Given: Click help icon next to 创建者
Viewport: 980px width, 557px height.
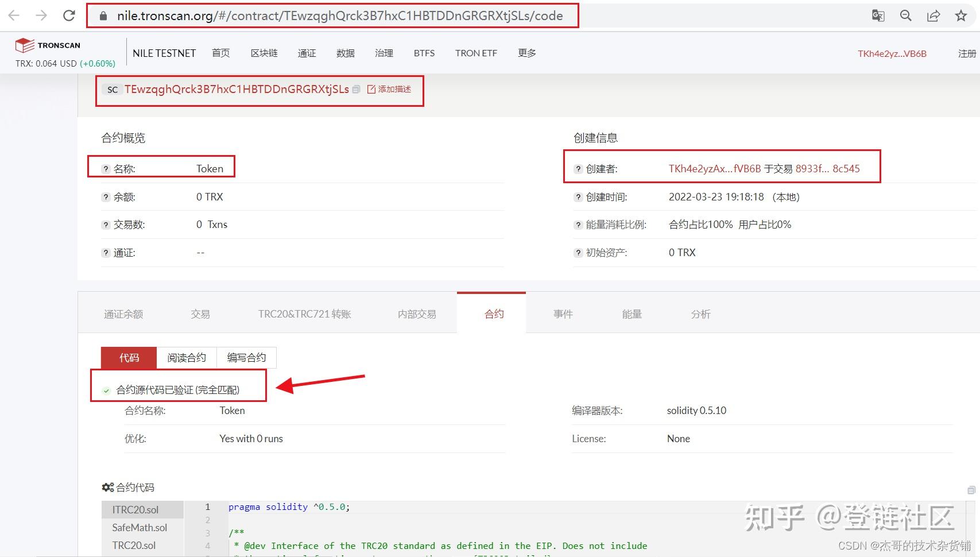Looking at the screenshot, I should 578,169.
